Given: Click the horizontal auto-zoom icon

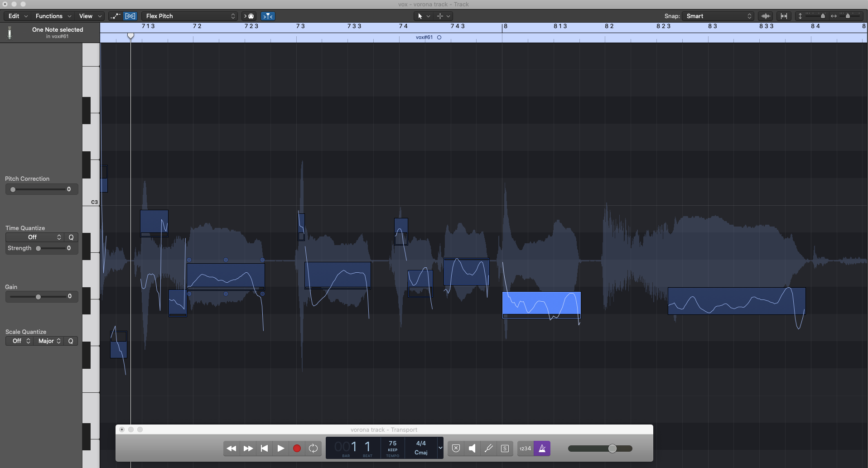Looking at the screenshot, I should point(784,16).
